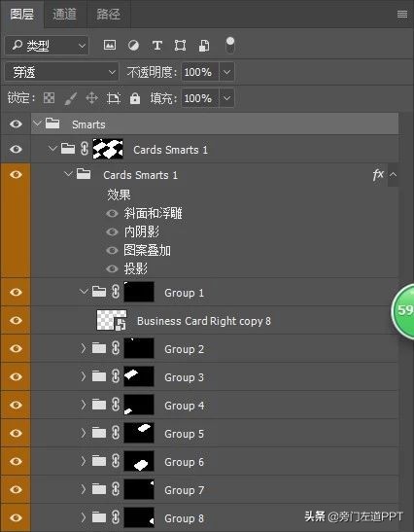Image resolution: width=414 pixels, height=532 pixels.
Task: Collapse effects list arrow next to fx
Action: [x=393, y=175]
